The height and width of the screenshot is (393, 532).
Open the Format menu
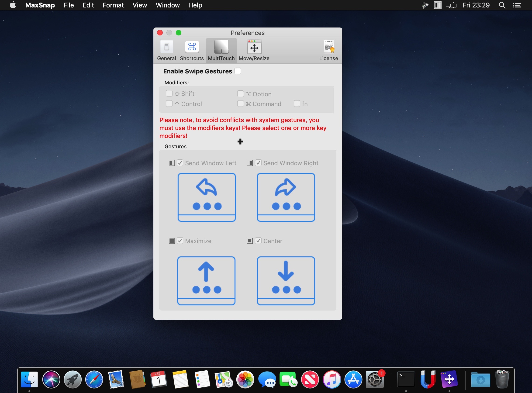pos(113,5)
